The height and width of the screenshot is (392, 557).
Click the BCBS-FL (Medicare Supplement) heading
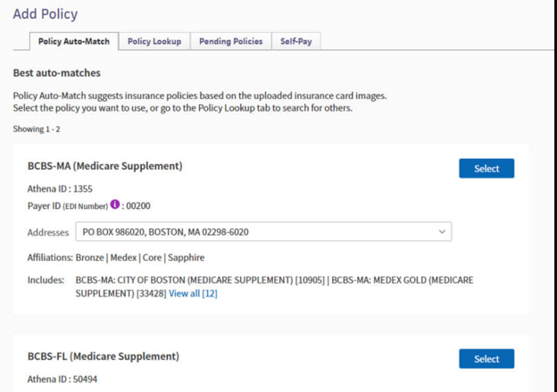coord(104,356)
